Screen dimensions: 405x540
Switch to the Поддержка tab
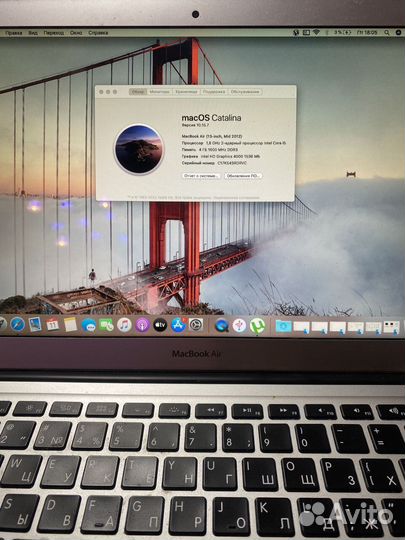tap(214, 92)
